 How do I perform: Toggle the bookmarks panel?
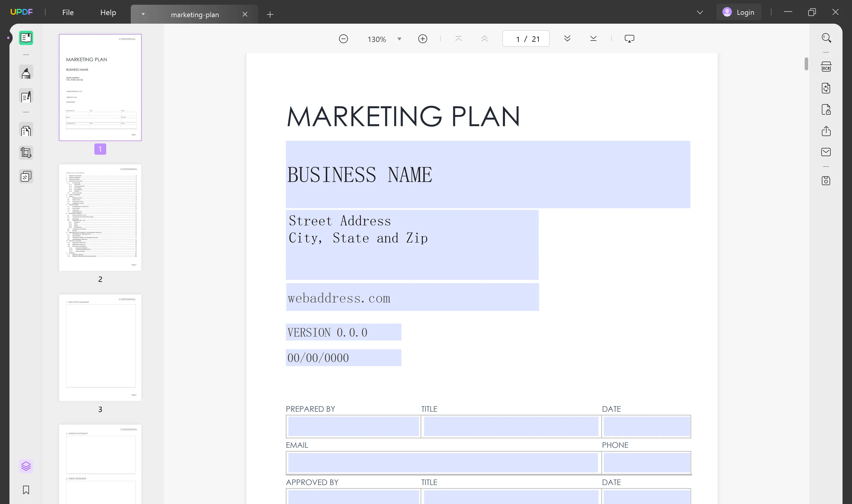26,490
